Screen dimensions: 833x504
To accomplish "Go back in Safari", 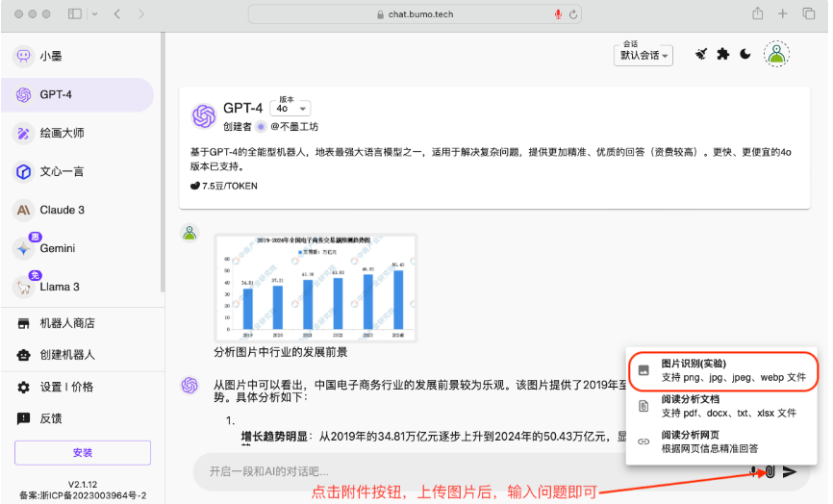I will (x=117, y=13).
